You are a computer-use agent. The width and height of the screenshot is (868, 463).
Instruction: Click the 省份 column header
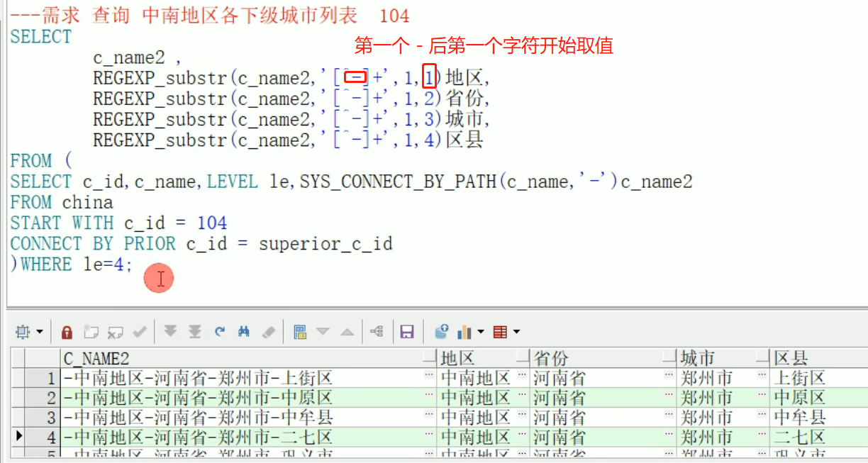[603, 358]
